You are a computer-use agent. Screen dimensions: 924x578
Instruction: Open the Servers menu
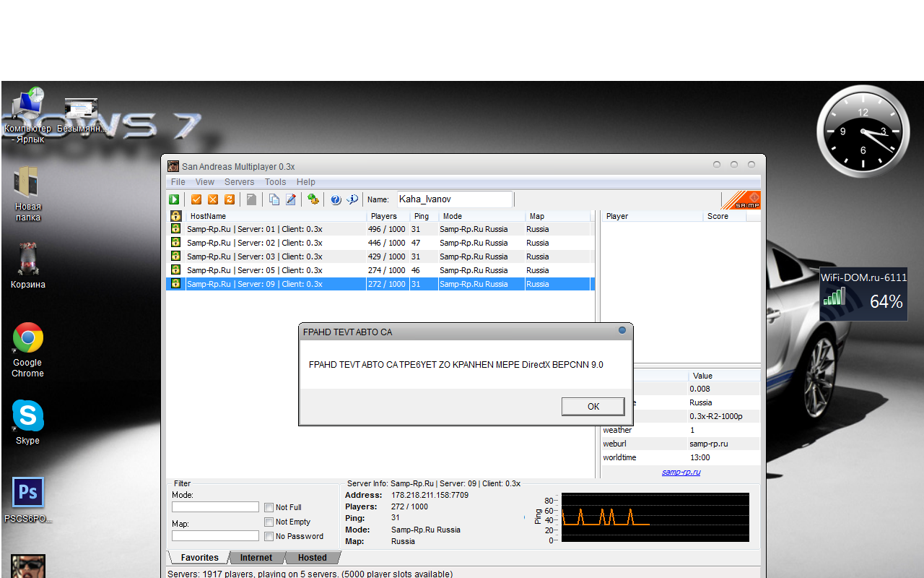click(x=239, y=182)
